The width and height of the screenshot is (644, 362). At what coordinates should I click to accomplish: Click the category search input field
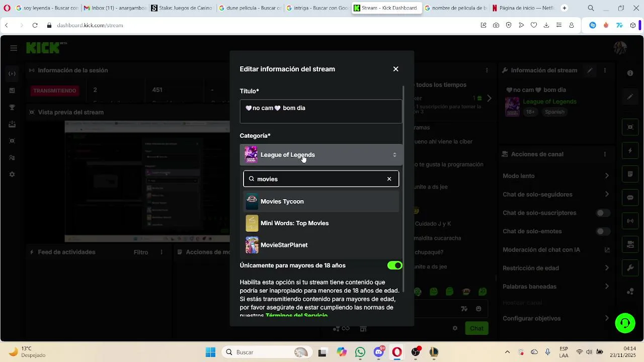[320, 179]
